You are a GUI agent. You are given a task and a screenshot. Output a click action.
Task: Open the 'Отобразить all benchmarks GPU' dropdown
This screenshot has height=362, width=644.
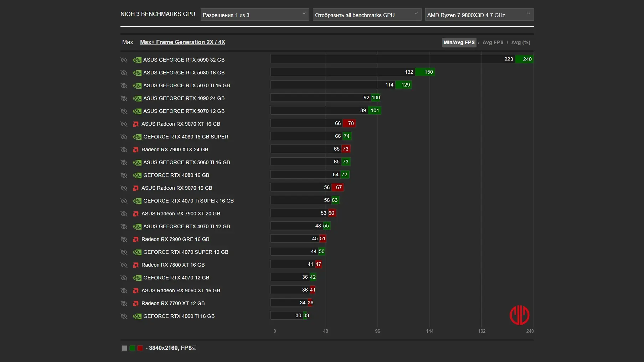(367, 15)
